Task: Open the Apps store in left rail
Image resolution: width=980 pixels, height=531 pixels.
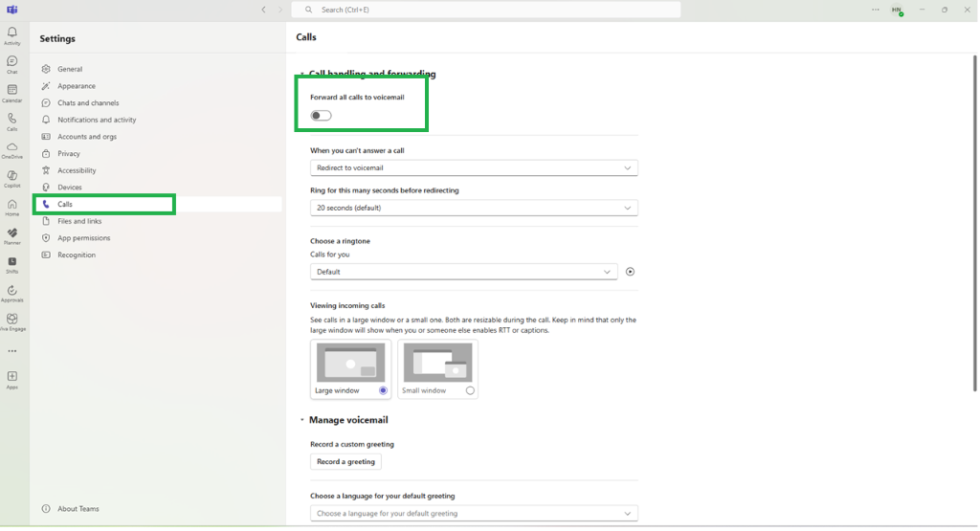Action: pos(11,380)
